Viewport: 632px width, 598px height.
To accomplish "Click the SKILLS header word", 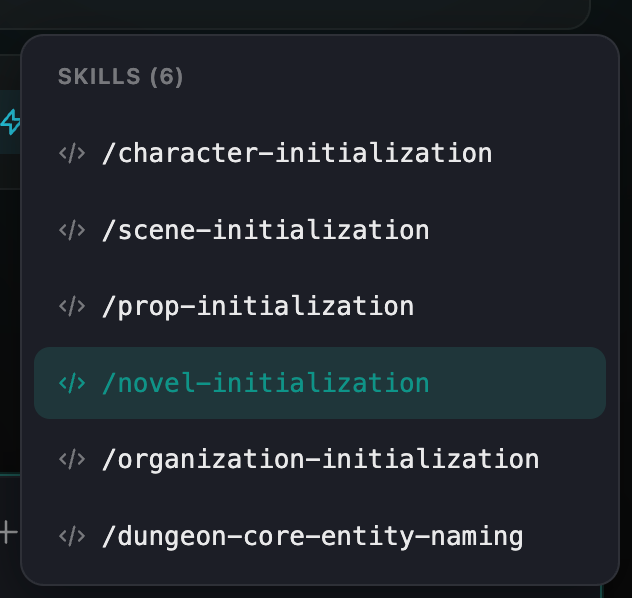I will click(x=99, y=76).
